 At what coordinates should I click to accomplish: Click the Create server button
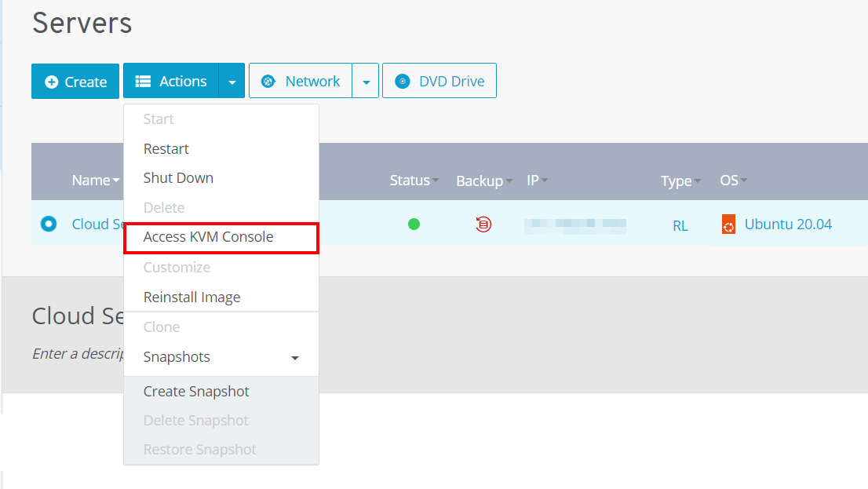pos(75,82)
